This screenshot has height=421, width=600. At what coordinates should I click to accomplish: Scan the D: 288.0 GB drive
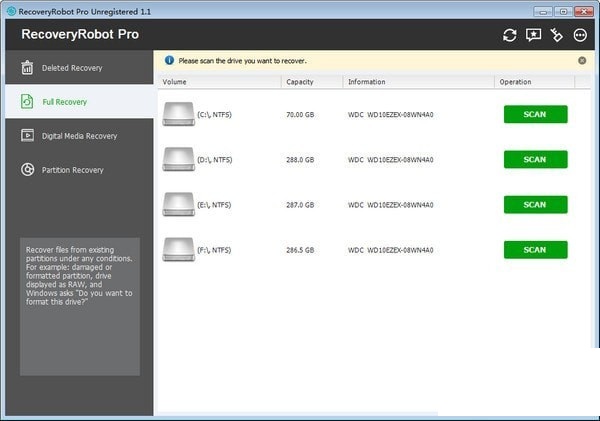(x=535, y=159)
